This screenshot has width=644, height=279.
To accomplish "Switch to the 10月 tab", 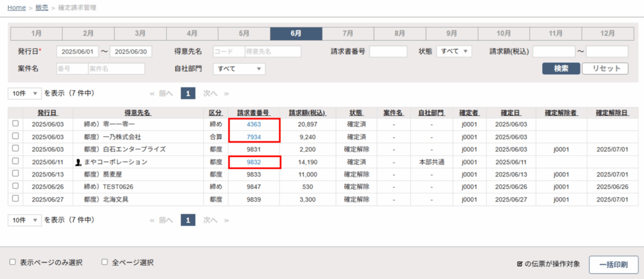I will pos(504,33).
